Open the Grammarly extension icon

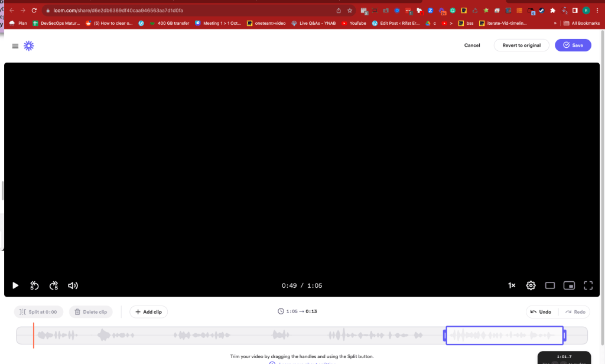[453, 11]
